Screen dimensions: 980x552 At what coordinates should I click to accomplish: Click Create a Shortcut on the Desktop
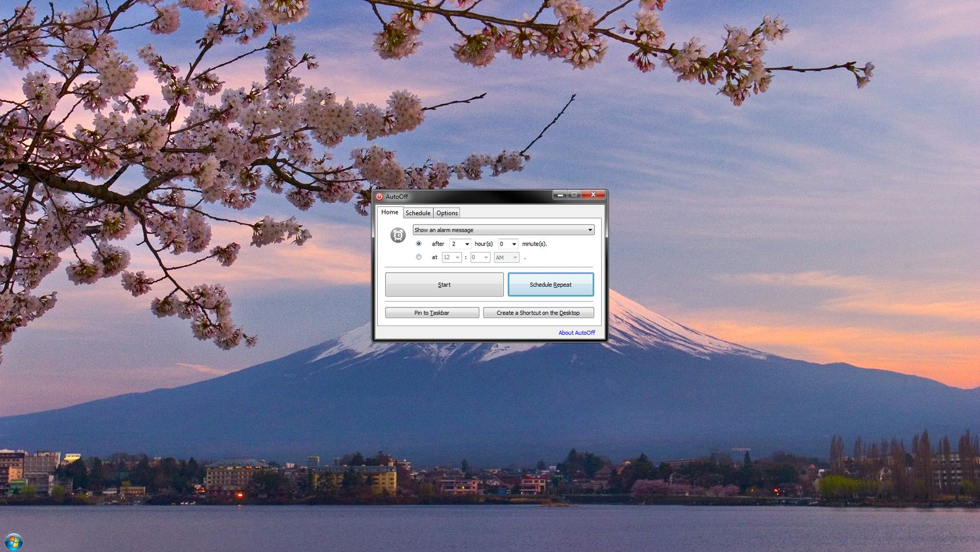pos(538,313)
